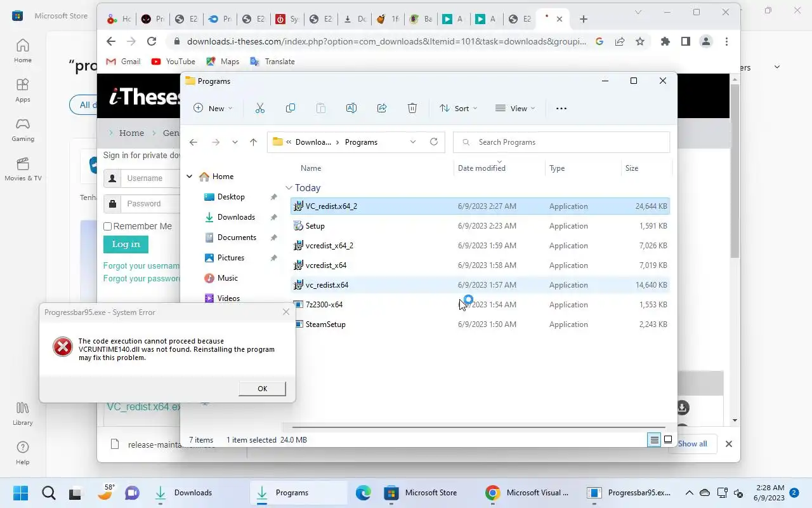This screenshot has height=508, width=812.
Task: Switch to large icons view layout icon
Action: point(668,439)
